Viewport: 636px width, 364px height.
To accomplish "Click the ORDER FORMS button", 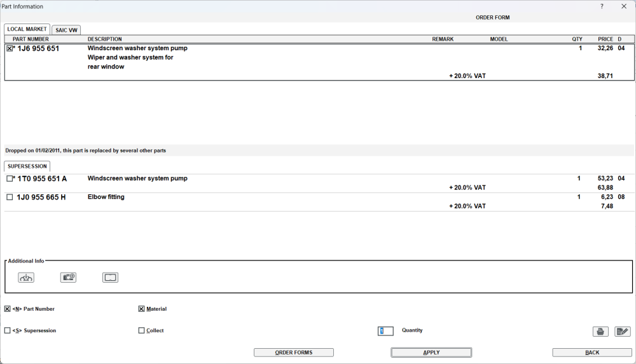I will 294,353.
